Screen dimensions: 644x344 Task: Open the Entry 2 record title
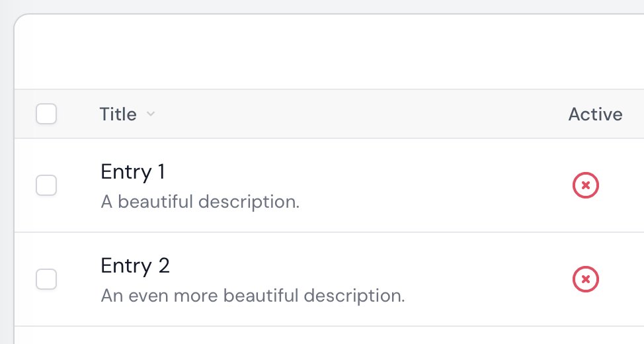pos(135,266)
